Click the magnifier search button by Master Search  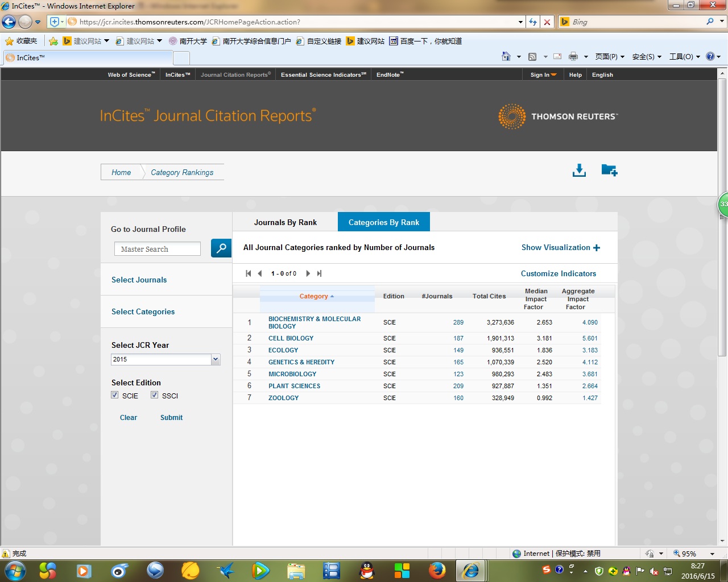coord(221,248)
